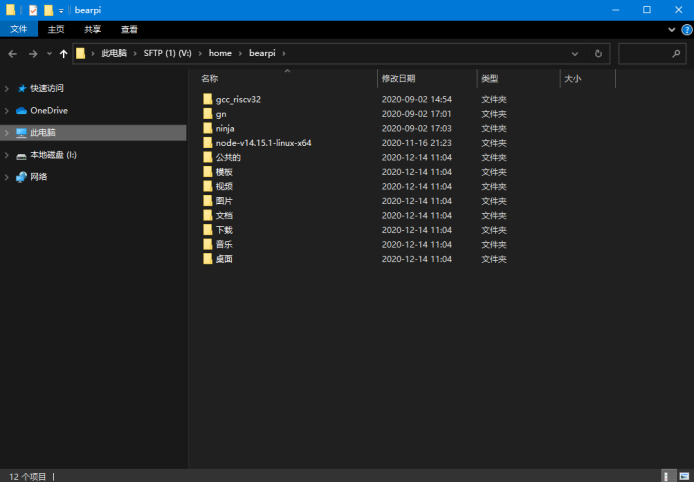The height and width of the screenshot is (483, 695).
Task: Click the Properties quick access icon
Action: coord(33,10)
